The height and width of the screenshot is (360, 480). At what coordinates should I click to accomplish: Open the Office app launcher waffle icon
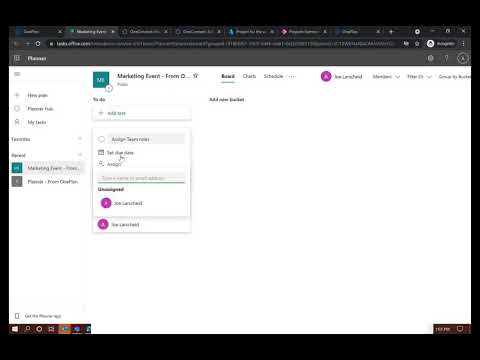tap(17, 58)
